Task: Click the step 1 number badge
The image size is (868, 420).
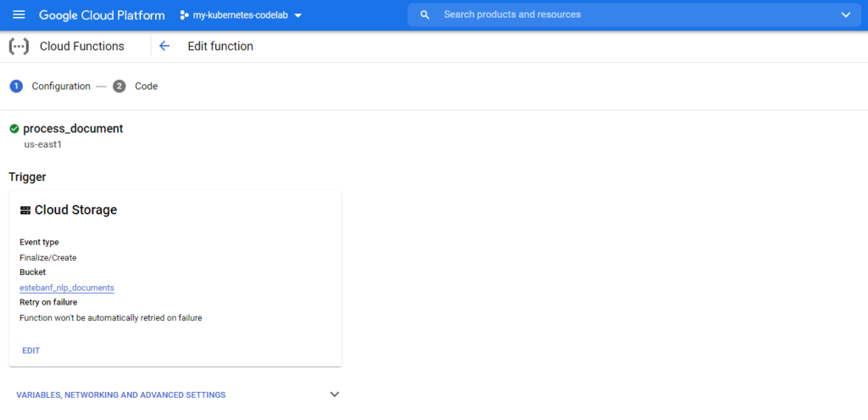Action: pos(16,87)
